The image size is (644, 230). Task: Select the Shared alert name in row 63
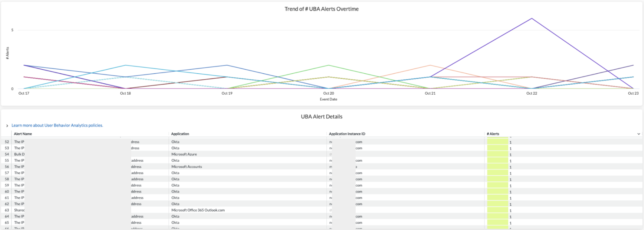(19, 210)
